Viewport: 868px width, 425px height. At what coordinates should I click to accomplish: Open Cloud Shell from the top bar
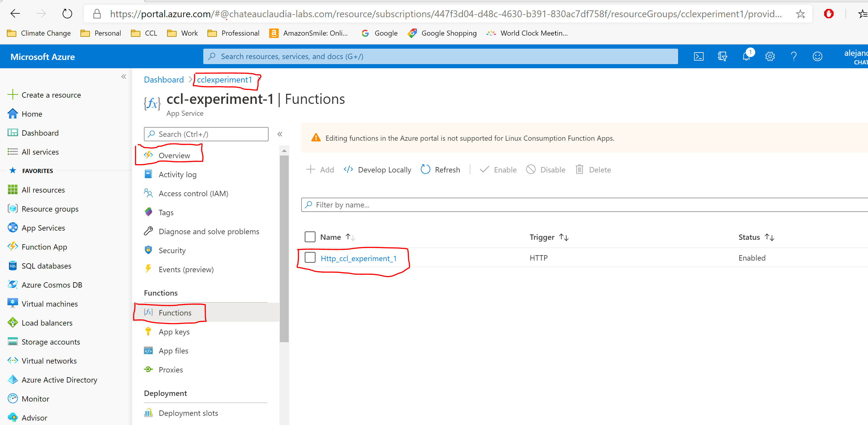point(699,56)
